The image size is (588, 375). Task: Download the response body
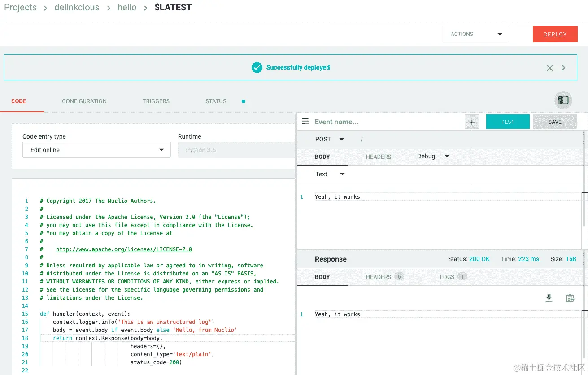tap(549, 298)
